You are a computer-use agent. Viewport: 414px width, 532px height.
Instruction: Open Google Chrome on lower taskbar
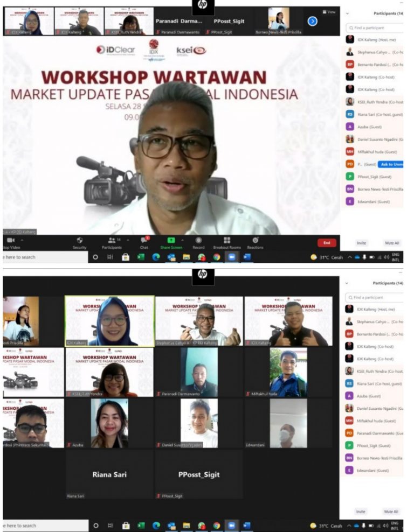point(216,526)
